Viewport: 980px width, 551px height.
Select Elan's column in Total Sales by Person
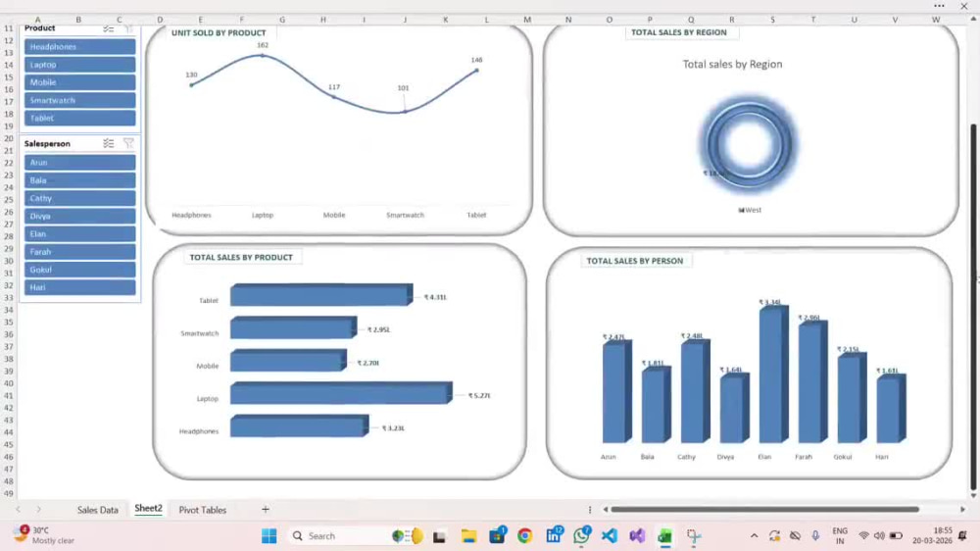coord(773,375)
